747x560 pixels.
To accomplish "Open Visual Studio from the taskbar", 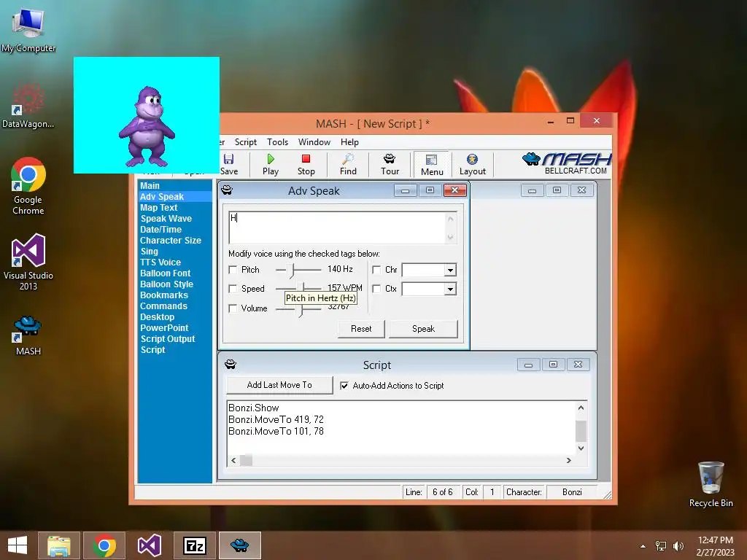I will click(x=149, y=545).
